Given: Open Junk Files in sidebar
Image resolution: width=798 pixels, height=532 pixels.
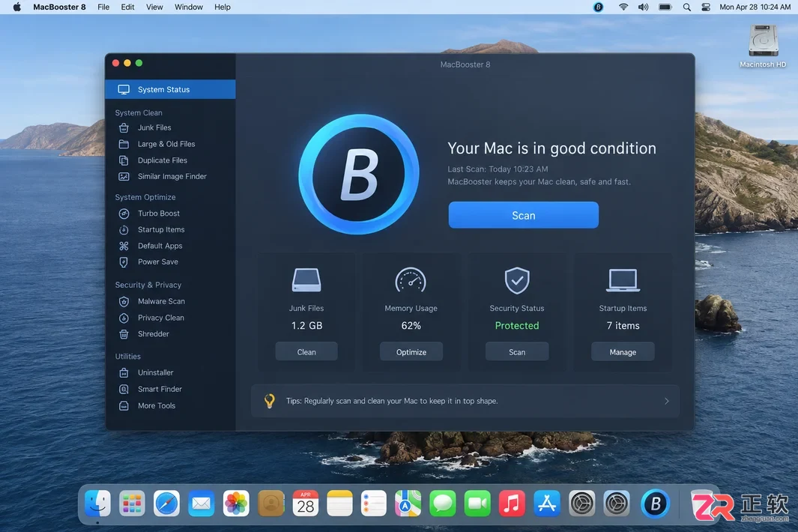Looking at the screenshot, I should click(x=154, y=128).
